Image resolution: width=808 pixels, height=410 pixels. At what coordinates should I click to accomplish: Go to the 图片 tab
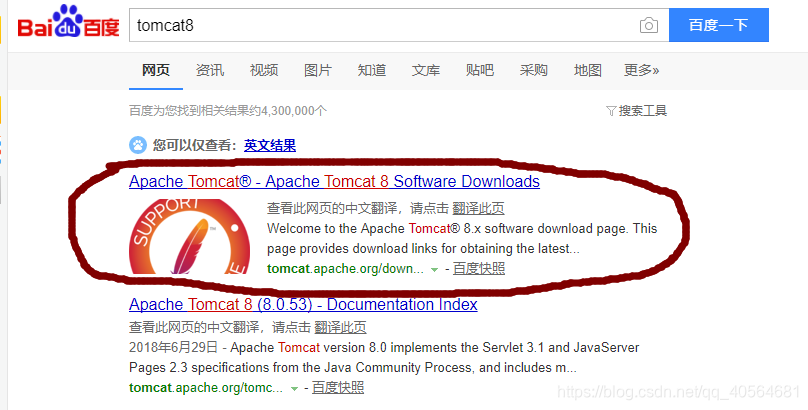click(x=318, y=70)
